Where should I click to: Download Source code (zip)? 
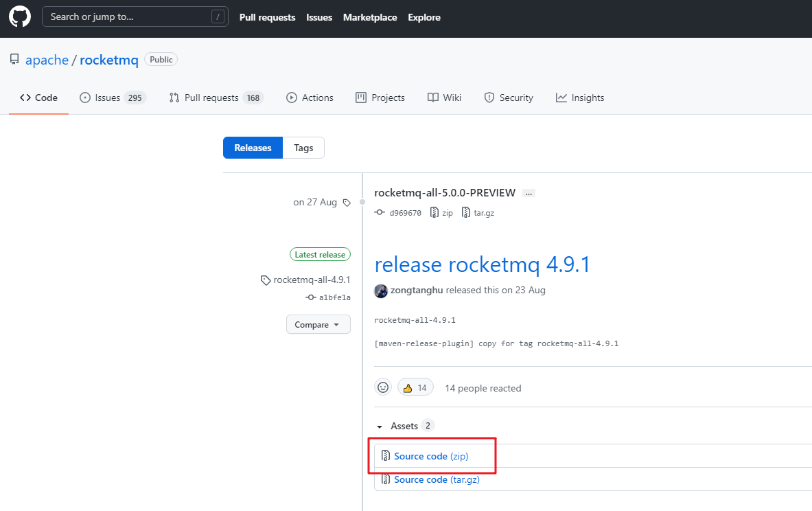point(431,456)
